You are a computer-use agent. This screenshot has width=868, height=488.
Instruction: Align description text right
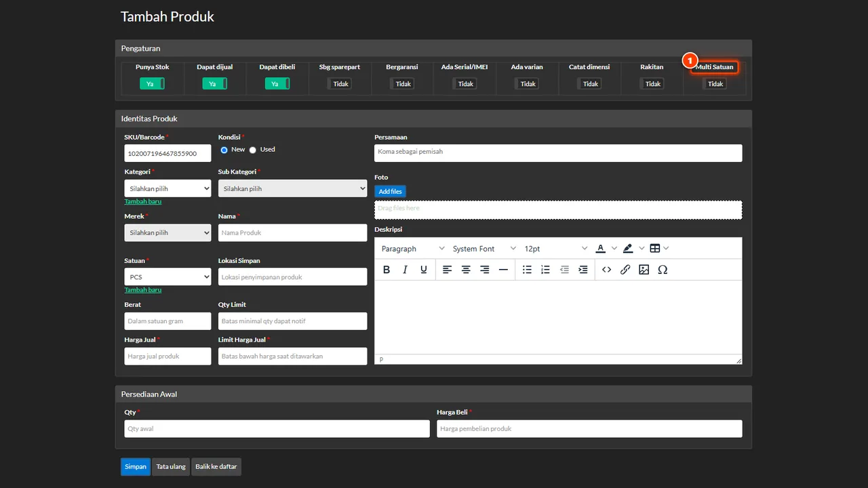tap(485, 270)
